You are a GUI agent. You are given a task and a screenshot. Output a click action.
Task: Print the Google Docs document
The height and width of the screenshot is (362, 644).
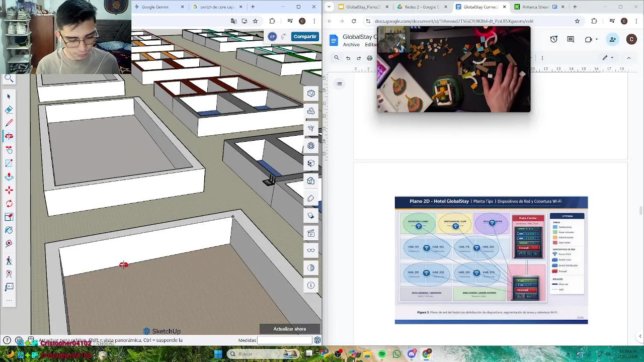coord(369,58)
